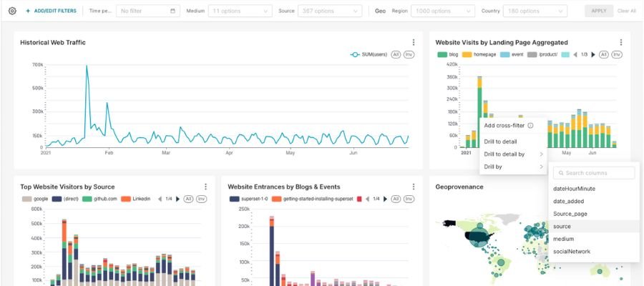Viewport: 644px width, 286px height.
Task: Expand the Region filter dropdown
Action: [443, 11]
